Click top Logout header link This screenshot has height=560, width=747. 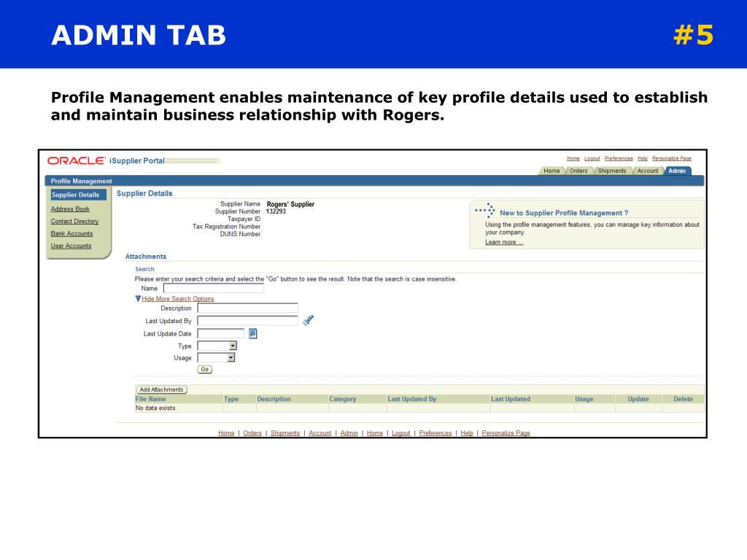[x=592, y=158]
